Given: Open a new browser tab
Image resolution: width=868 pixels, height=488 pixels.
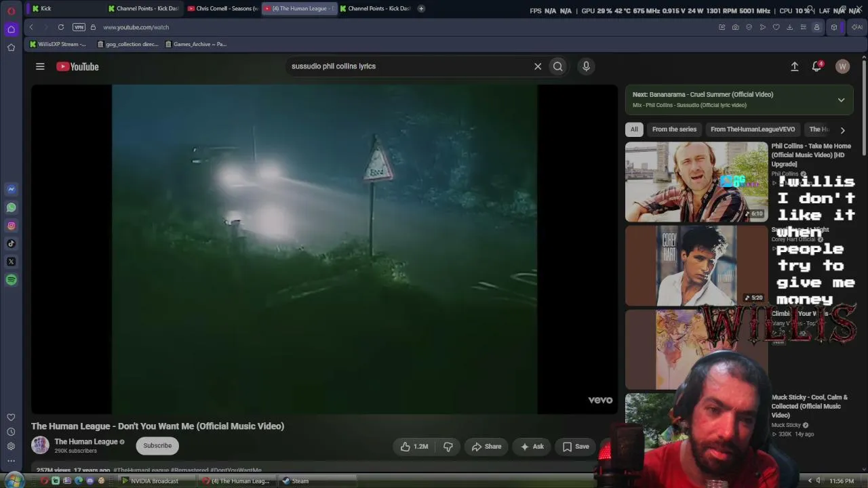Looking at the screenshot, I should (421, 9).
